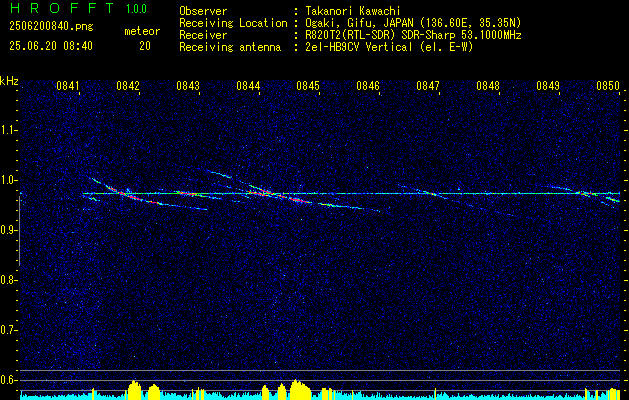Click the HROFFT title text
The height and width of the screenshot is (400, 629).
pyautogui.click(x=63, y=8)
